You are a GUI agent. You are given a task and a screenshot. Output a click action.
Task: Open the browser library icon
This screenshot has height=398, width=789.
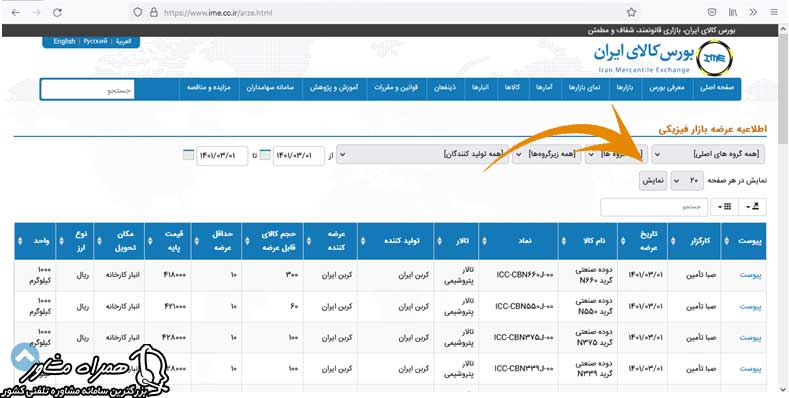(x=733, y=13)
